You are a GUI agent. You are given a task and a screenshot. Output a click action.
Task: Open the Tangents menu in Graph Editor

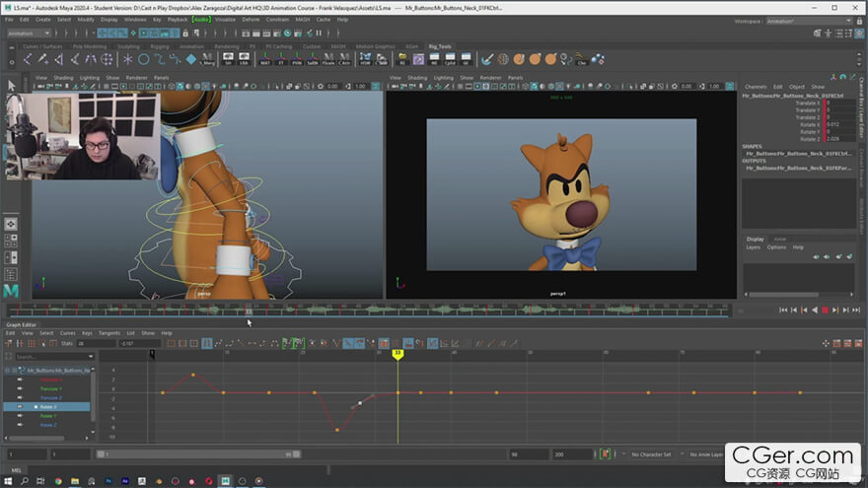point(109,333)
